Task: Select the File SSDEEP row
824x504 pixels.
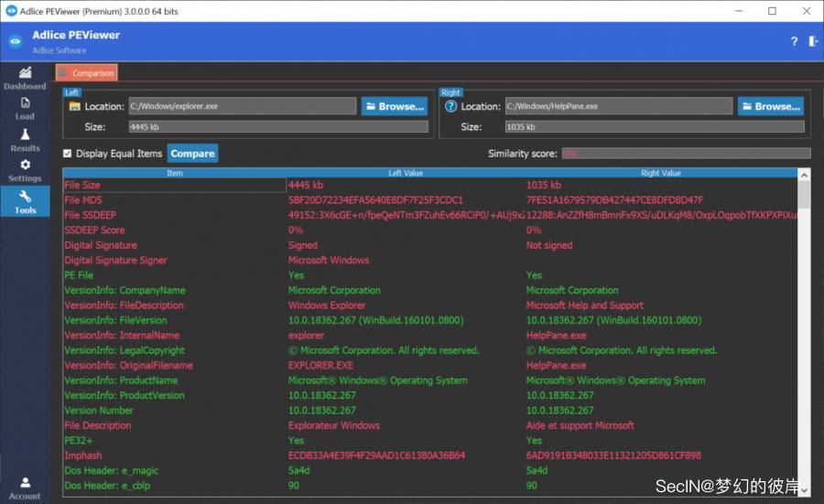Action: point(430,215)
